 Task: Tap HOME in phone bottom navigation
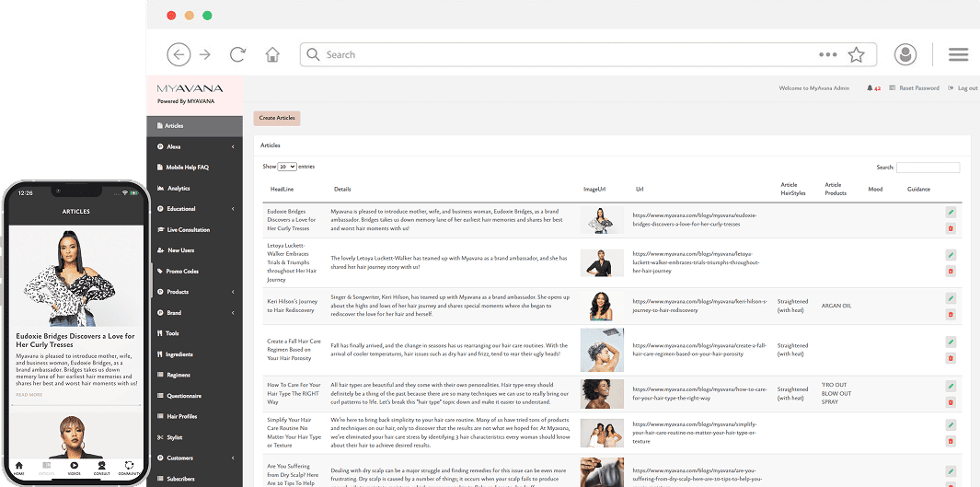tap(18, 469)
